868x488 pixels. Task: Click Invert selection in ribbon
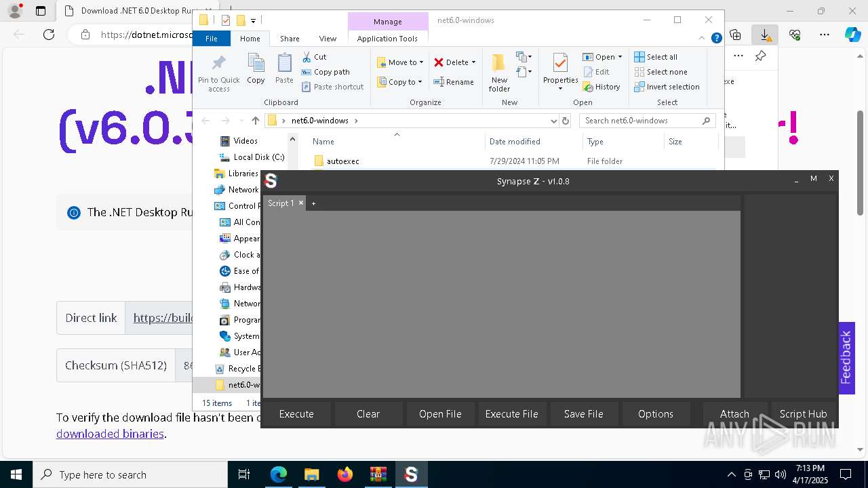pyautogui.click(x=667, y=87)
